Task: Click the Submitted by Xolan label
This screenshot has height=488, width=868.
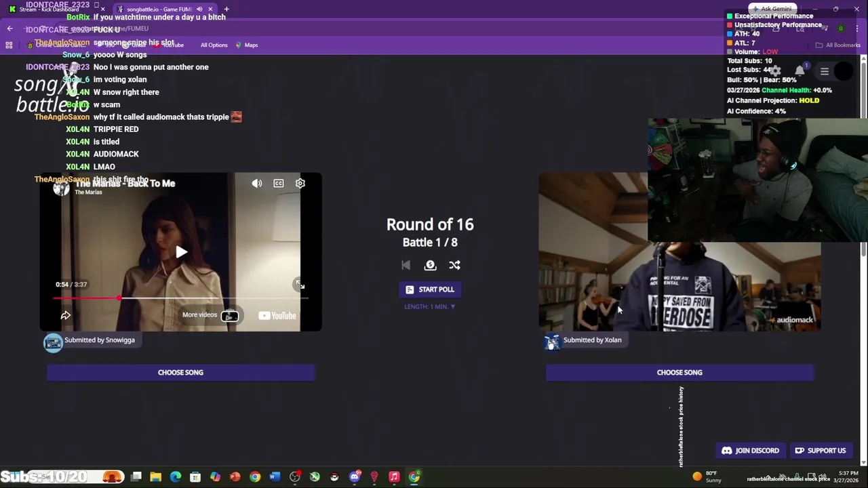Action: tap(592, 340)
